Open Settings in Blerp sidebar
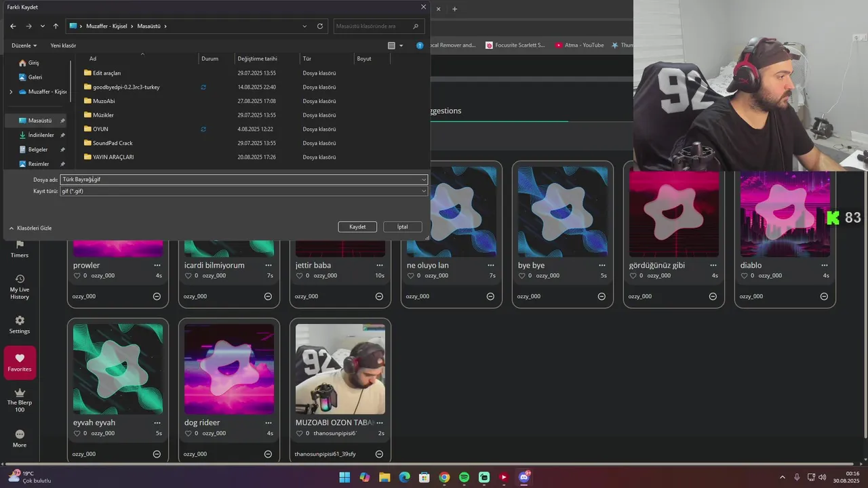The width and height of the screenshot is (868, 488). click(20, 325)
